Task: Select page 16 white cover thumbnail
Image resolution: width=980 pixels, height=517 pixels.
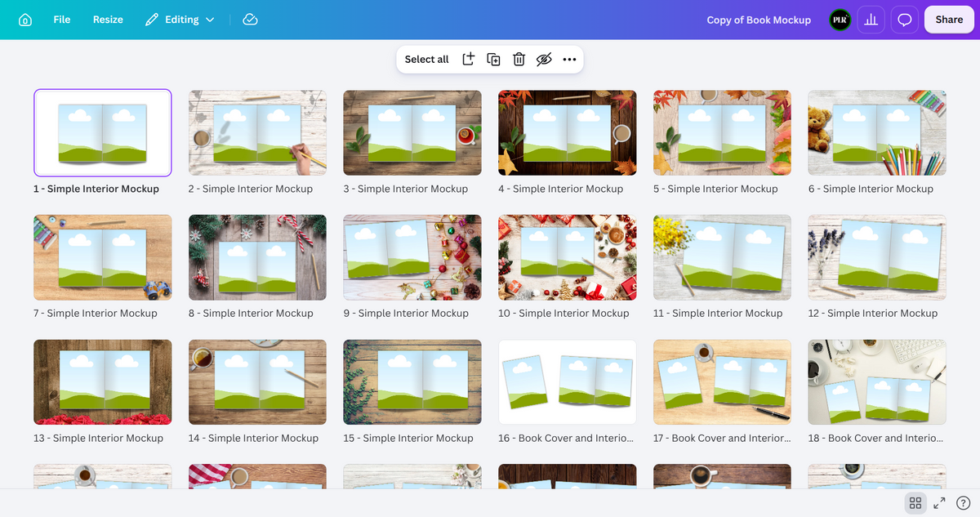Action: (x=568, y=382)
